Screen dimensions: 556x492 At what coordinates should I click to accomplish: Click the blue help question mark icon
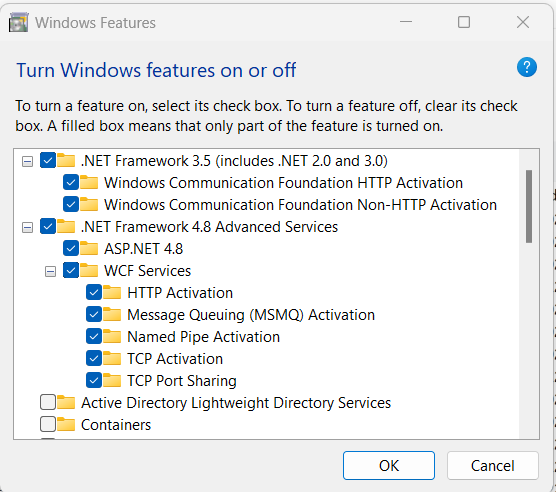click(x=527, y=67)
